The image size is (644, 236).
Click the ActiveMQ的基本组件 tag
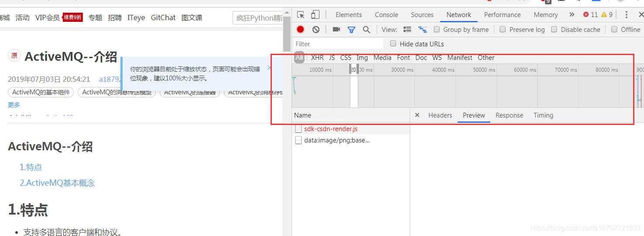(x=41, y=92)
